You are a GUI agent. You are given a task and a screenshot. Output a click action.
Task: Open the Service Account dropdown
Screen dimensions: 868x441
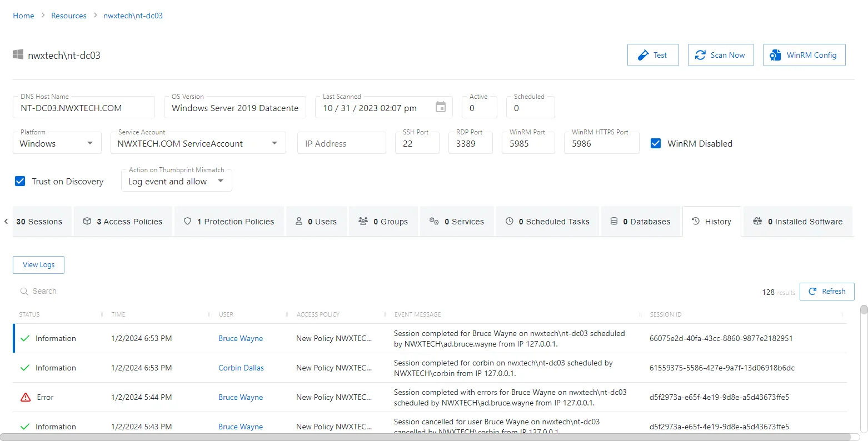pos(198,143)
